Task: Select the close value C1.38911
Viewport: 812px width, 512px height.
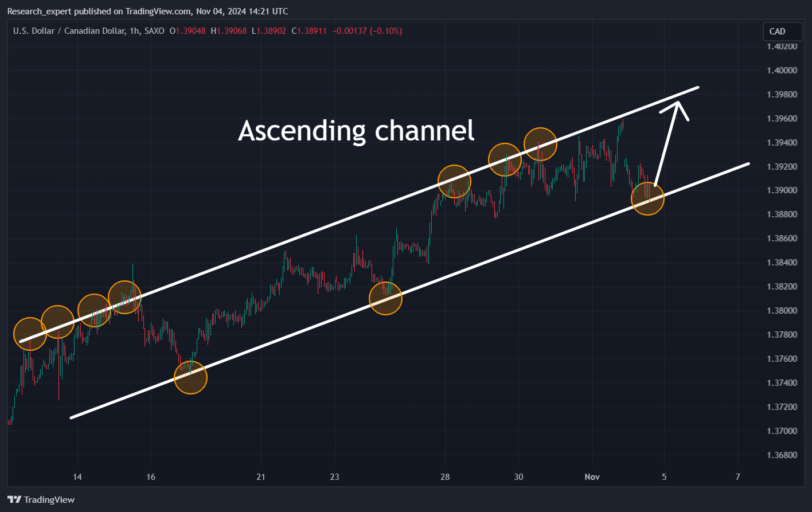Action: click(x=309, y=31)
